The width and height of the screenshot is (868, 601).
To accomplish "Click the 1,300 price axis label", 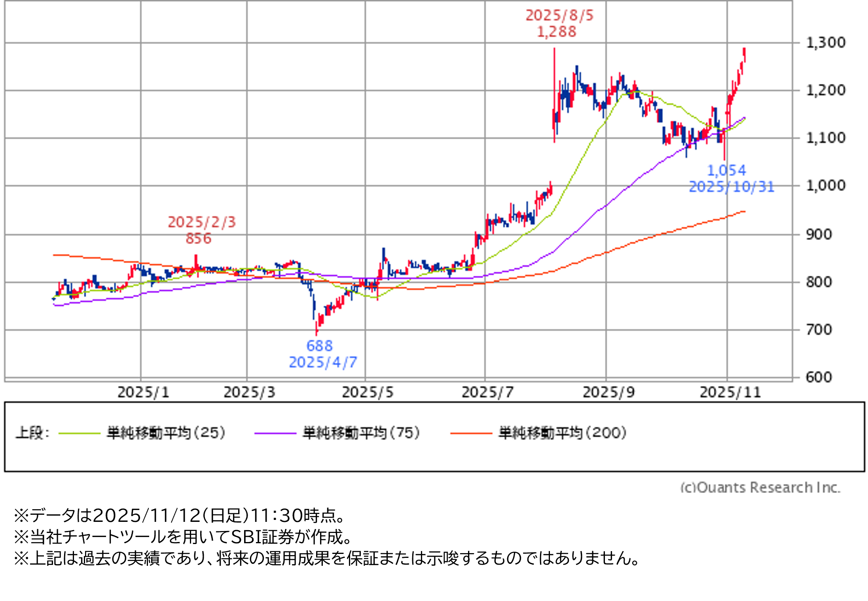I will pyautogui.click(x=826, y=43).
